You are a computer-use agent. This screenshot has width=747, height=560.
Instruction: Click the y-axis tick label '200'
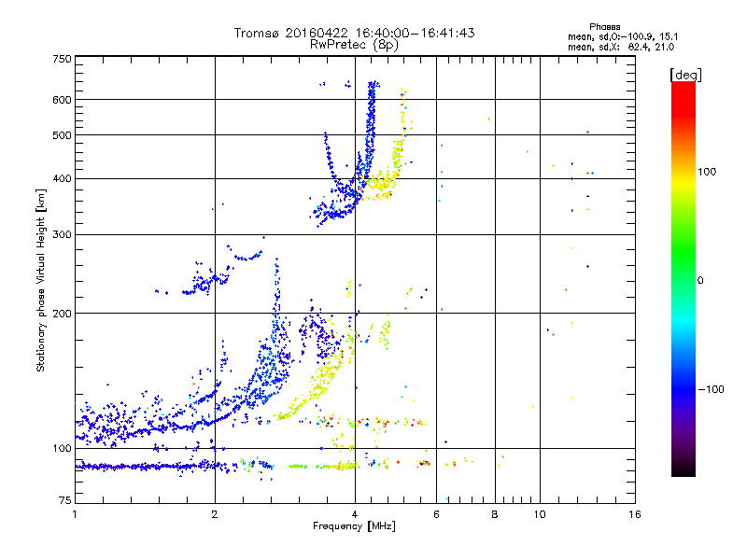point(62,314)
